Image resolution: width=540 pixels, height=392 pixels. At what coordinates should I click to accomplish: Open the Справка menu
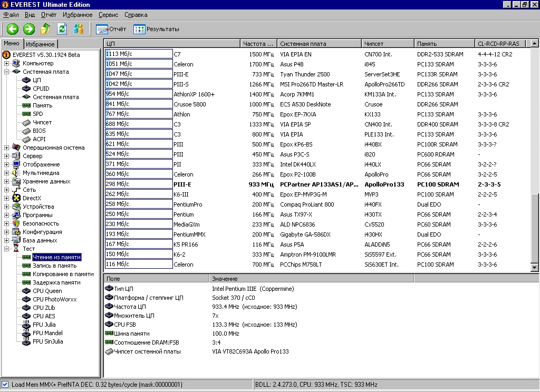(136, 15)
